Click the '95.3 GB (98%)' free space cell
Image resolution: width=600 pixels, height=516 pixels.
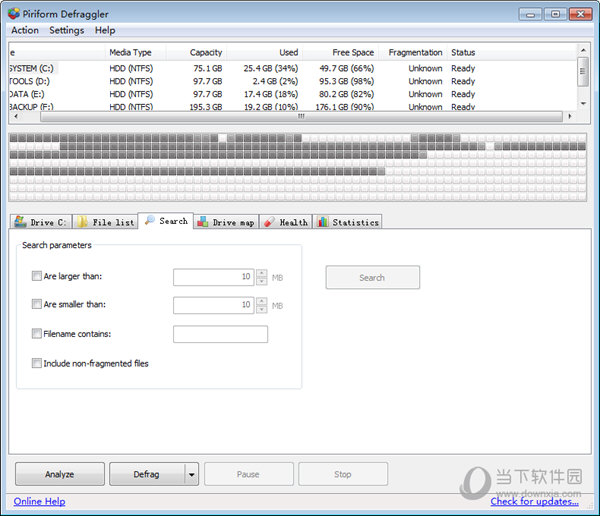click(x=347, y=81)
